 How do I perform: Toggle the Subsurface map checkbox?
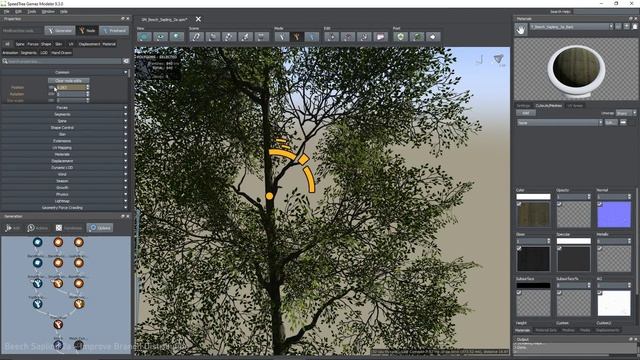519,293
